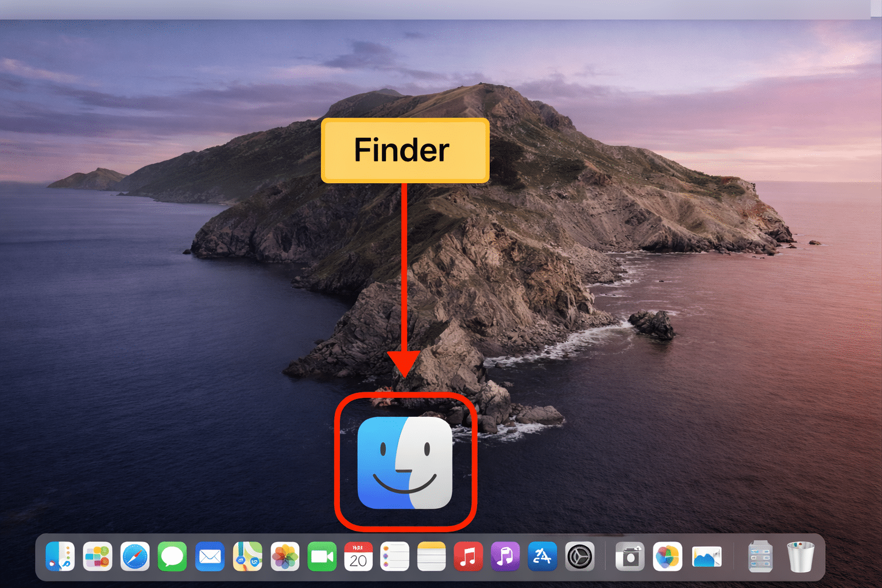Open the Photos app
Viewport: 882px width, 588px height.
pyautogui.click(x=285, y=556)
